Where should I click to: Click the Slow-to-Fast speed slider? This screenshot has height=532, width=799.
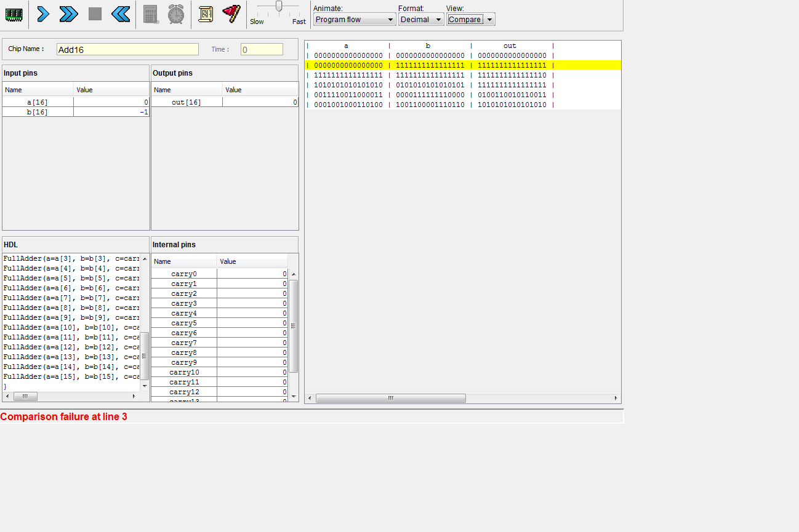[x=279, y=7]
